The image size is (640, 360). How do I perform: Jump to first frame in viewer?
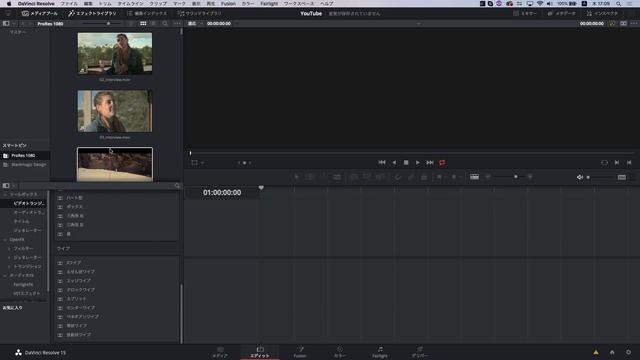pyautogui.click(x=382, y=162)
